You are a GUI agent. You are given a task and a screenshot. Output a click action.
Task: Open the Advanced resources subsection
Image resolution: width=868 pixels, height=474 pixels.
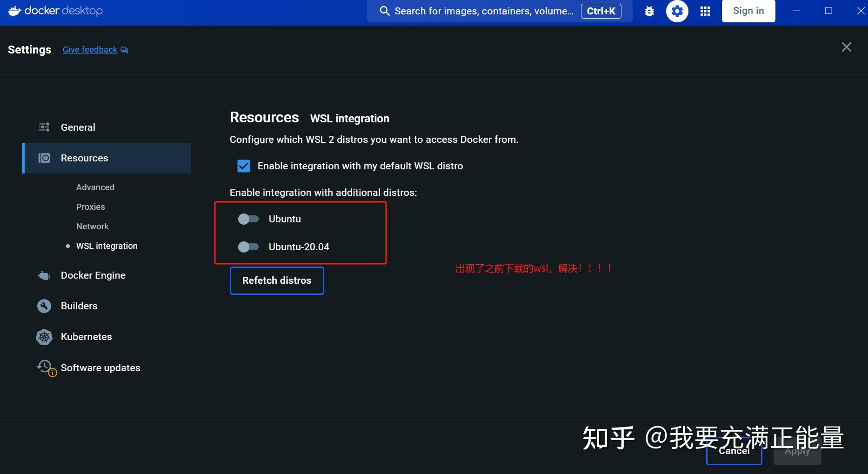95,187
